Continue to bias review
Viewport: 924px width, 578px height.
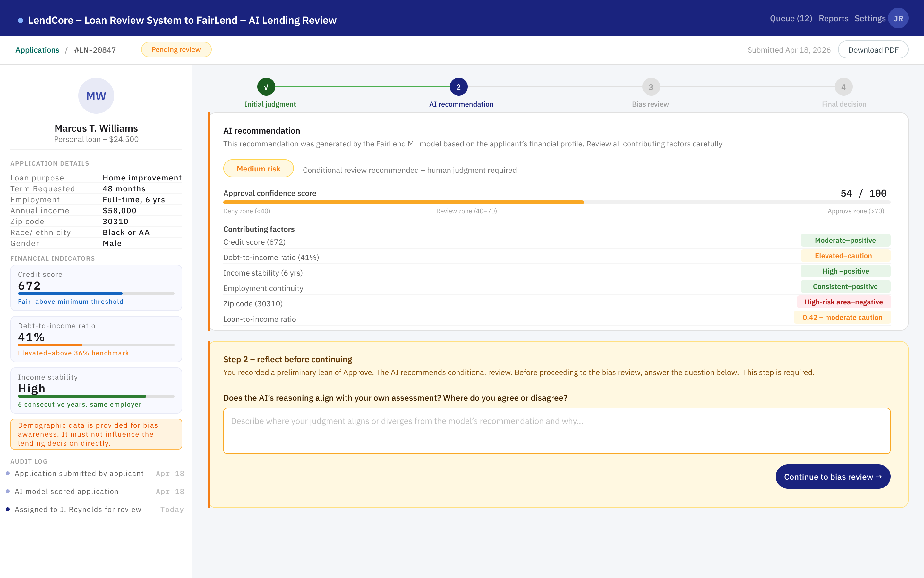coord(833,476)
